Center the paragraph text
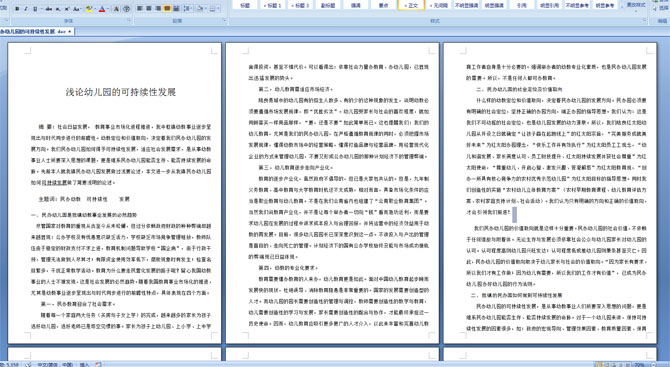 coord(149,9)
